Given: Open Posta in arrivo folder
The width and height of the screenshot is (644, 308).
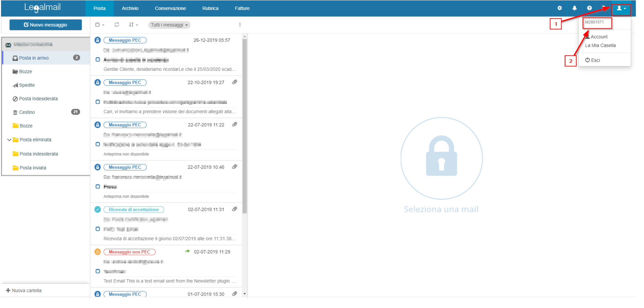Looking at the screenshot, I should click(x=46, y=58).
